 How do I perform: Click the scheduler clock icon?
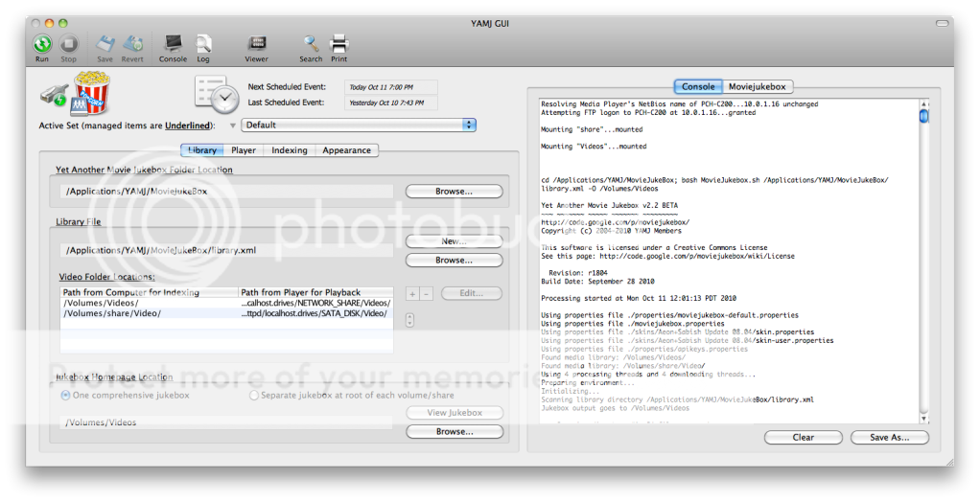217,94
